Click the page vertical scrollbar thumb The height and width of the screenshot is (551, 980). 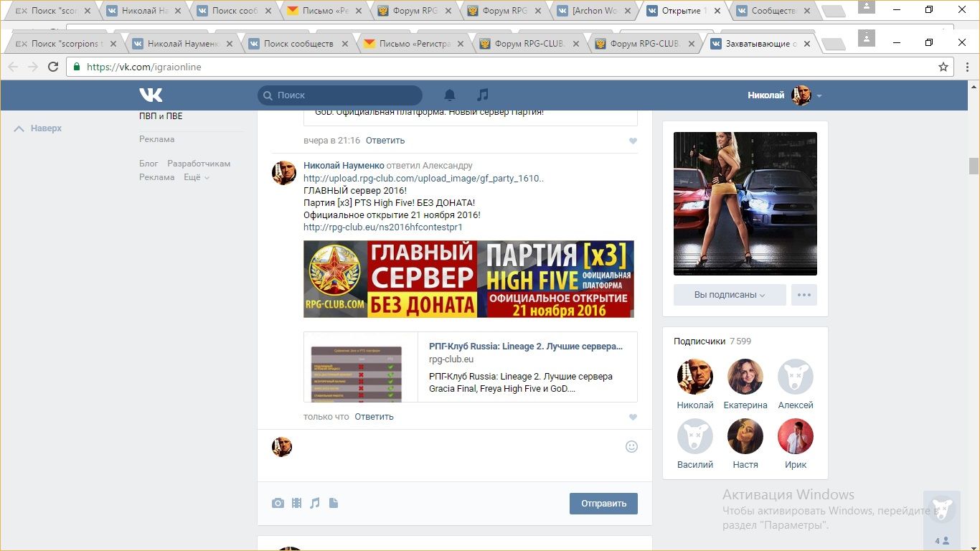[974, 166]
